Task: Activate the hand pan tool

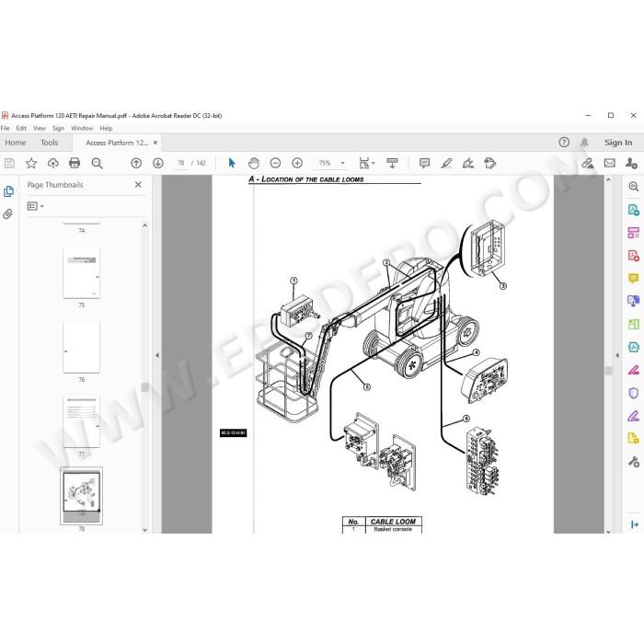Action: point(254,163)
